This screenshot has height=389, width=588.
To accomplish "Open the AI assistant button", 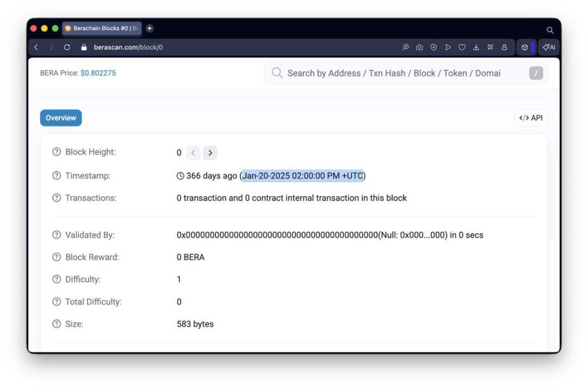I will pyautogui.click(x=549, y=47).
